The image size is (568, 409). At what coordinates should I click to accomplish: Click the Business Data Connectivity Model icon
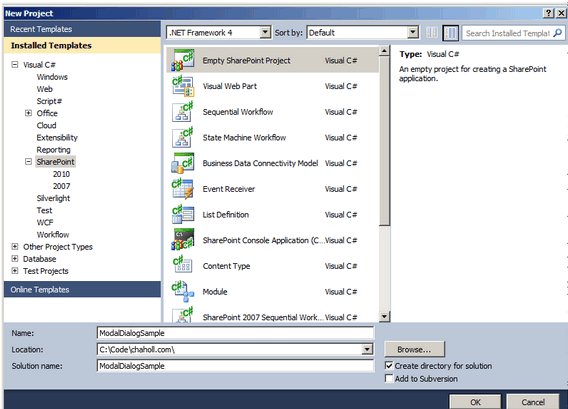pos(183,163)
